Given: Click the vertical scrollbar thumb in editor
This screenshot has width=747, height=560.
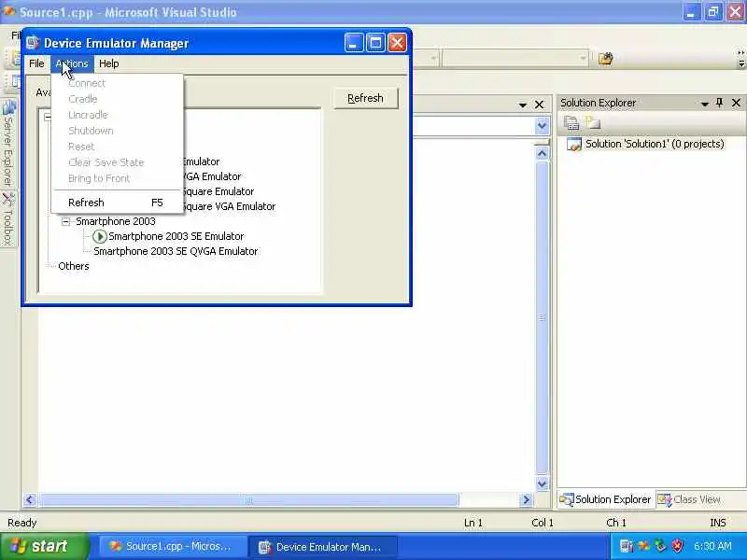Looking at the screenshot, I should pos(542,317).
